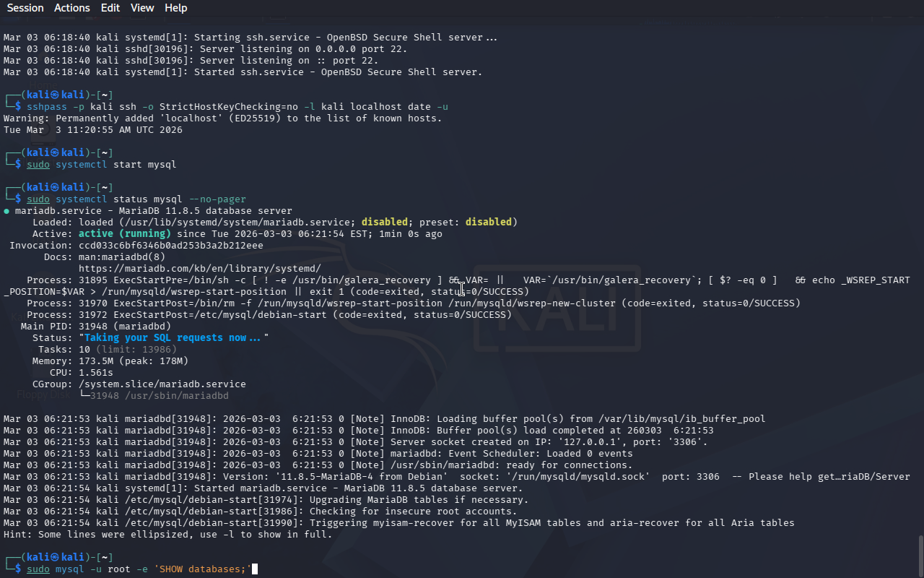Open the Help menu
Viewport: 924px width, 578px height.
pos(175,8)
